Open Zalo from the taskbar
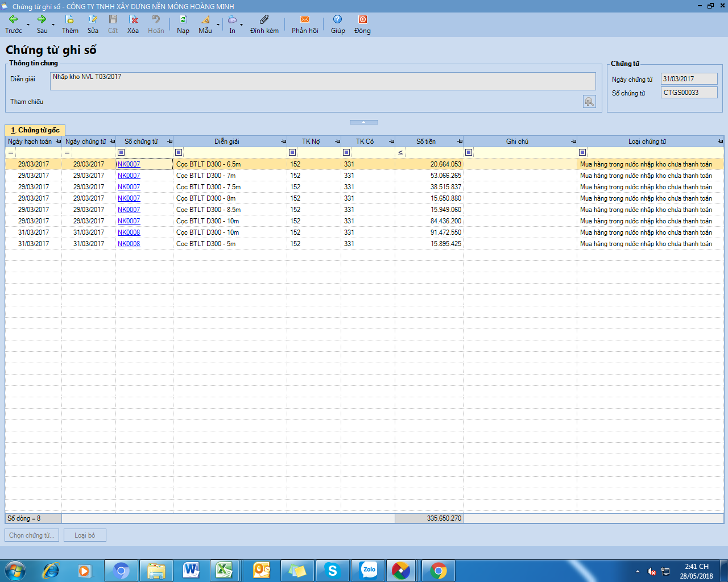Image resolution: width=728 pixels, height=582 pixels. pos(369,570)
